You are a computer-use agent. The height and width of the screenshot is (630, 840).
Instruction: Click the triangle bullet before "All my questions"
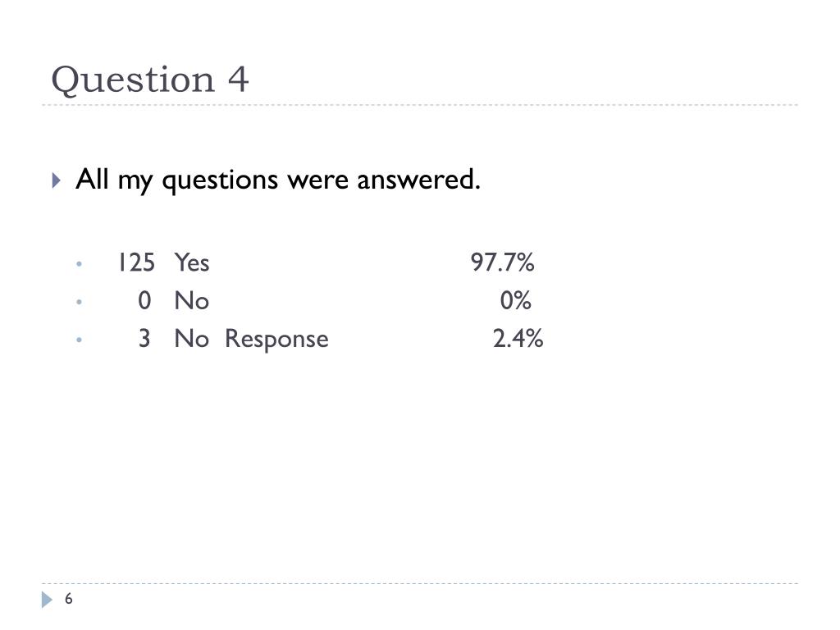pos(57,180)
